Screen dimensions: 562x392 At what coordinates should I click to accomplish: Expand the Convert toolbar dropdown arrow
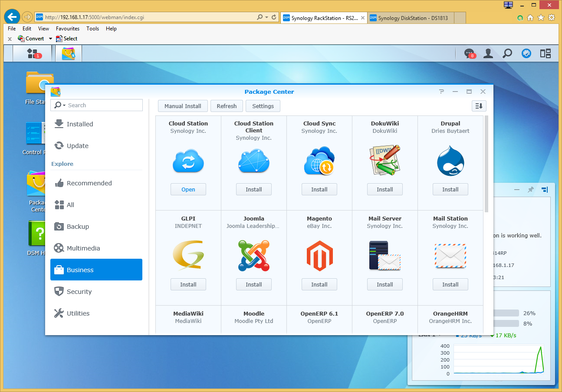click(50, 39)
